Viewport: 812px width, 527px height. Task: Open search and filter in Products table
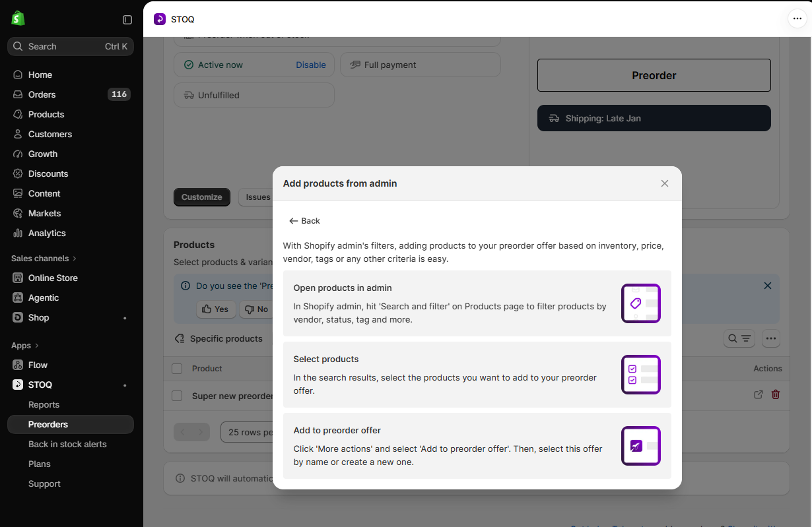click(x=739, y=338)
